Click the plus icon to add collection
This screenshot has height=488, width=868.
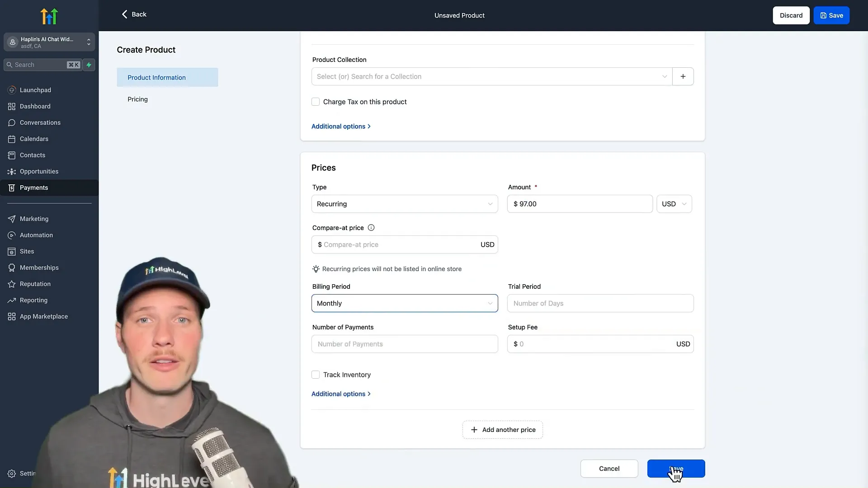pyautogui.click(x=683, y=76)
